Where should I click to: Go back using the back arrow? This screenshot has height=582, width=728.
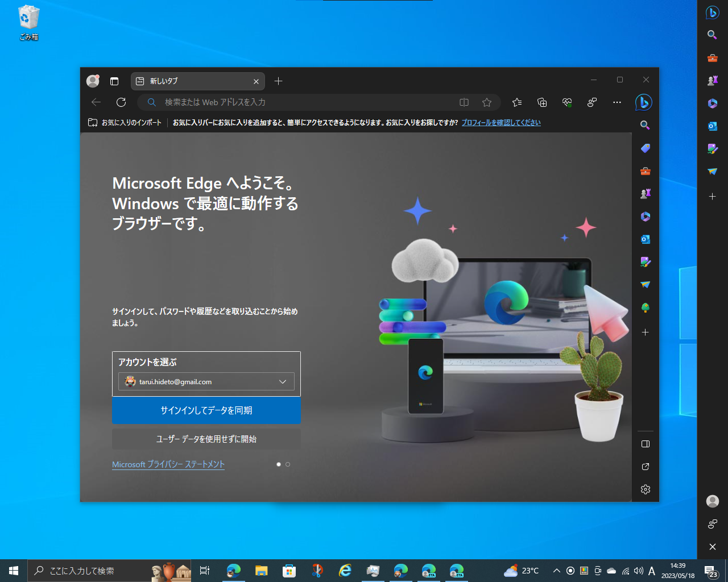(x=96, y=102)
